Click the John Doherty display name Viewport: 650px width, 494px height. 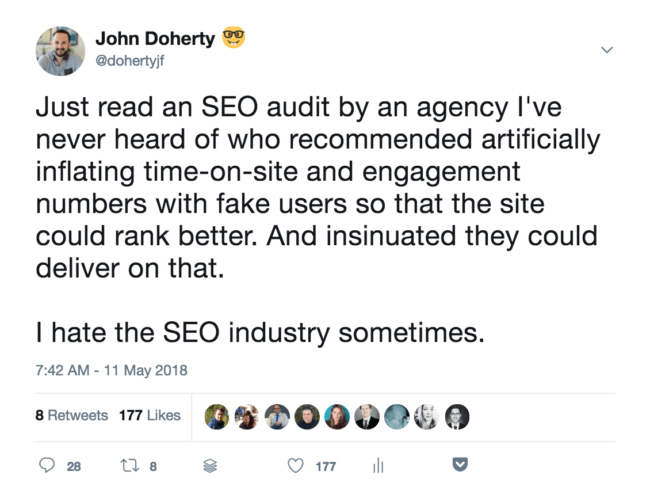[155, 39]
